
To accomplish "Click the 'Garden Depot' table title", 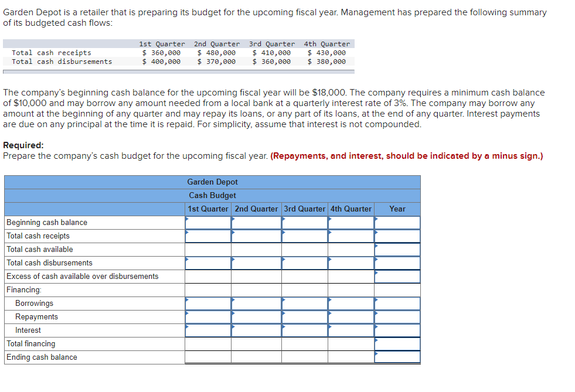I will tap(212, 182).
